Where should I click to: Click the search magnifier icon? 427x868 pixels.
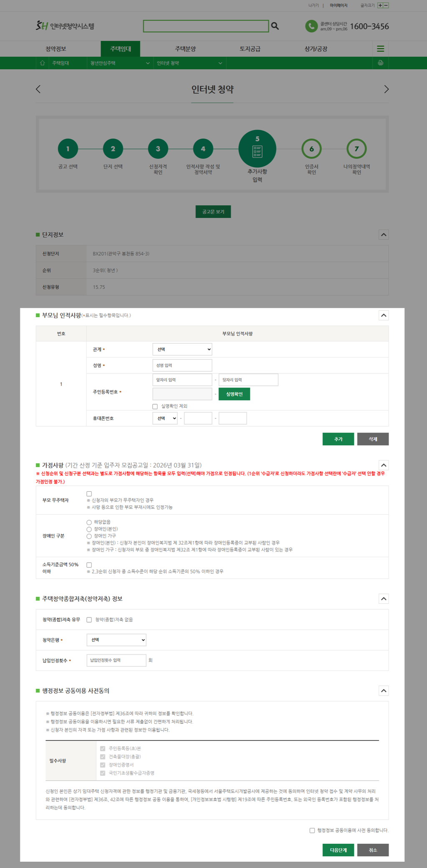275,26
